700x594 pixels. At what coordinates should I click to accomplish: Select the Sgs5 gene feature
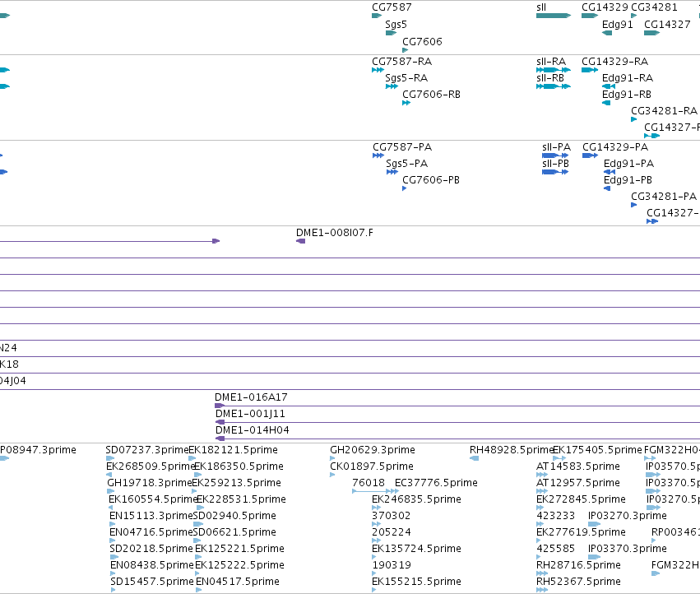[x=391, y=33]
